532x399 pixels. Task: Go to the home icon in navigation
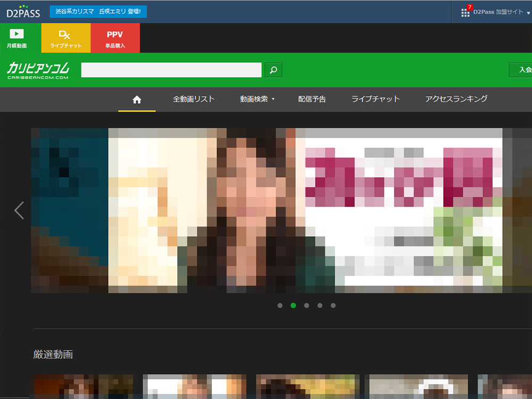(137, 99)
